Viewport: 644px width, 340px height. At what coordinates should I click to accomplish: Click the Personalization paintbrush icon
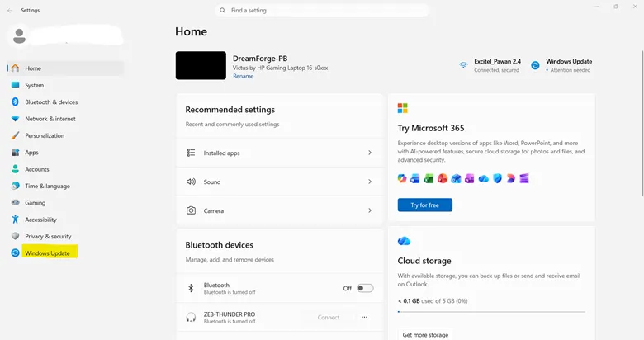(15, 135)
